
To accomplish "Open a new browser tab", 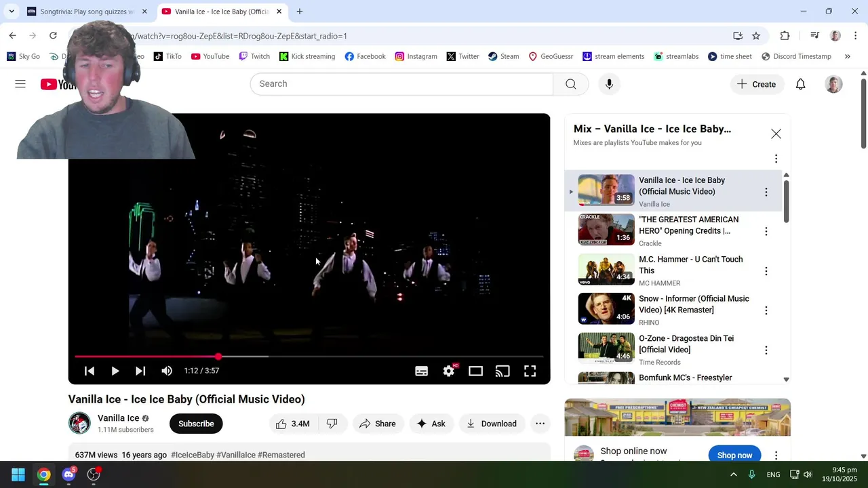I will tap(300, 12).
